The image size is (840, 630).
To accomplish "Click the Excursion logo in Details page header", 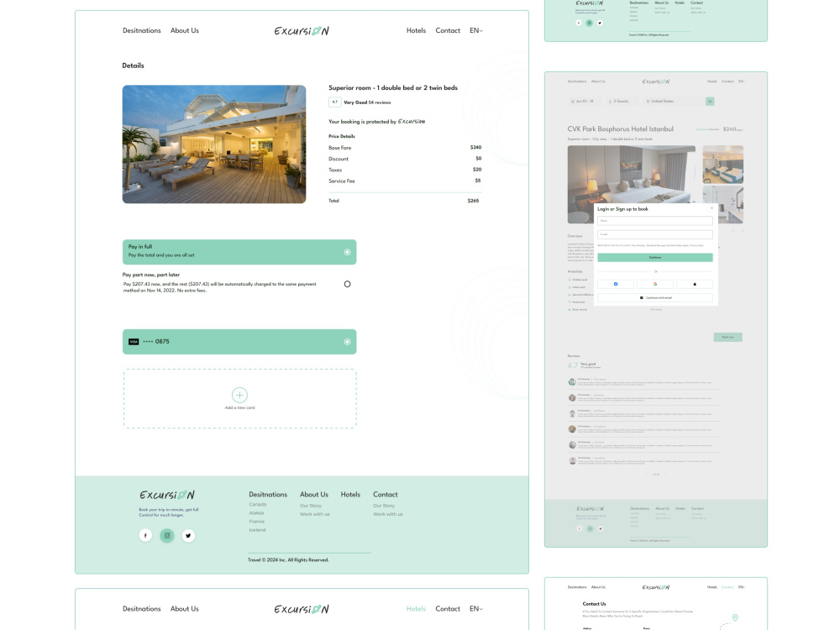I will [302, 31].
